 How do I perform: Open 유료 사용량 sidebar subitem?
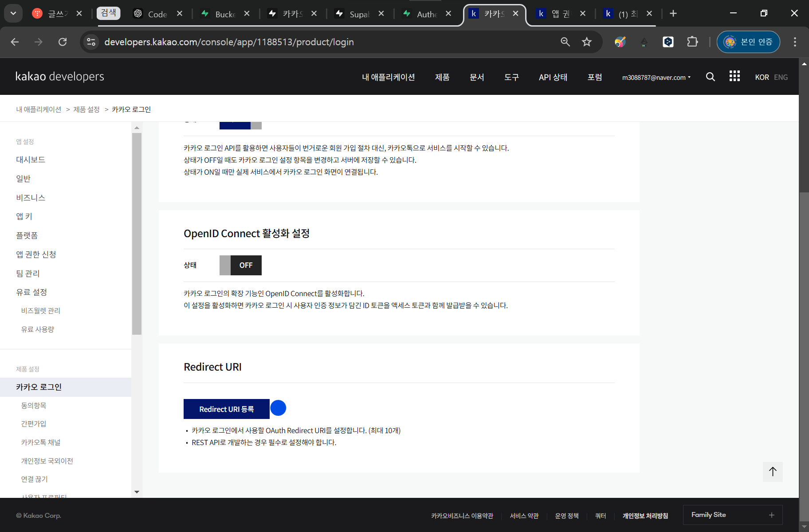pyautogui.click(x=38, y=329)
